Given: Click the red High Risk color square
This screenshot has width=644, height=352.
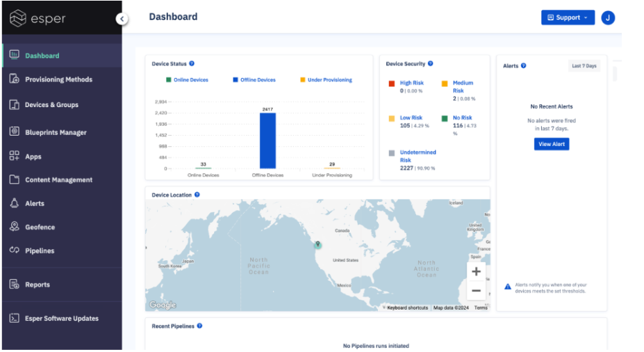Looking at the screenshot, I should [392, 83].
